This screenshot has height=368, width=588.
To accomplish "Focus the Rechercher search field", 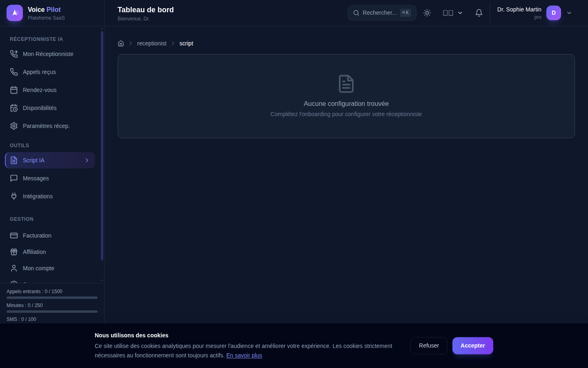I will pos(382,13).
